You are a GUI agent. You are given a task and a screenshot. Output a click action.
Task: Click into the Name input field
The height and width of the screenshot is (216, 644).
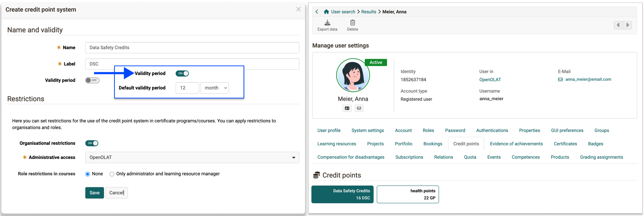[x=192, y=48]
